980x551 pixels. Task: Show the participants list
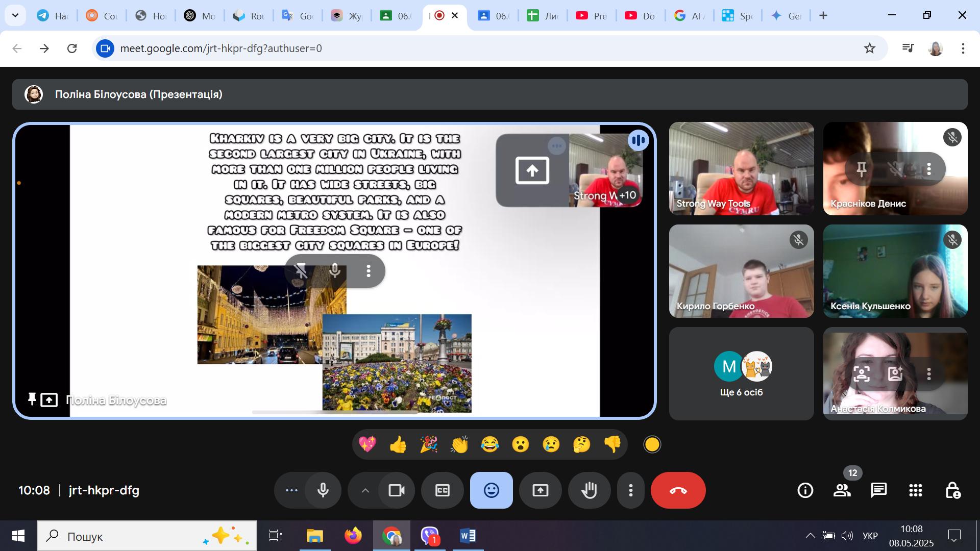tap(842, 490)
